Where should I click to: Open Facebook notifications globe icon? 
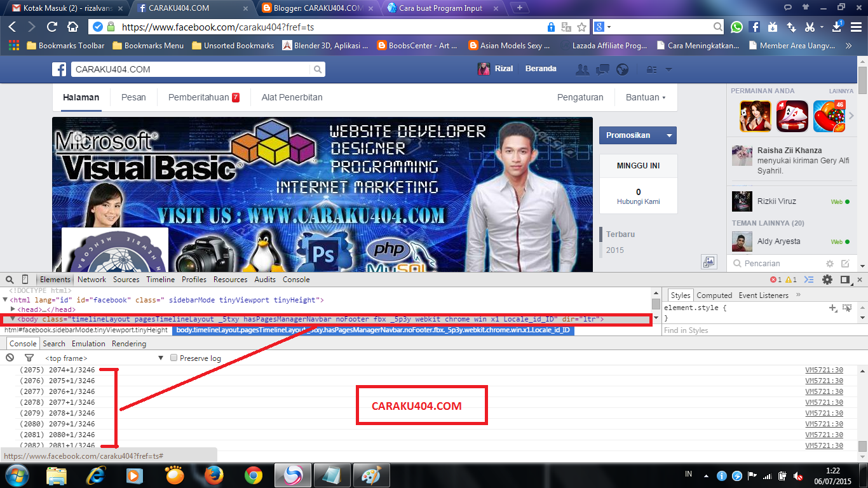pos(622,69)
